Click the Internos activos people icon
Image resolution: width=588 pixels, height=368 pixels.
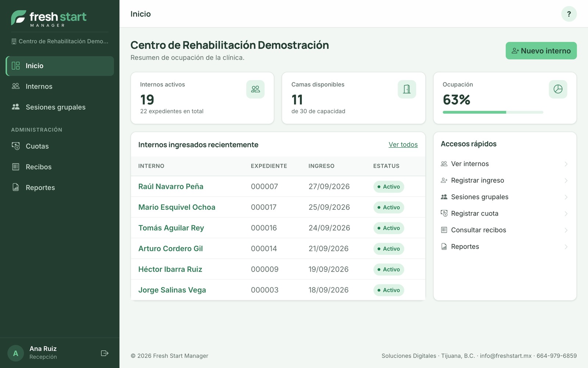(255, 89)
